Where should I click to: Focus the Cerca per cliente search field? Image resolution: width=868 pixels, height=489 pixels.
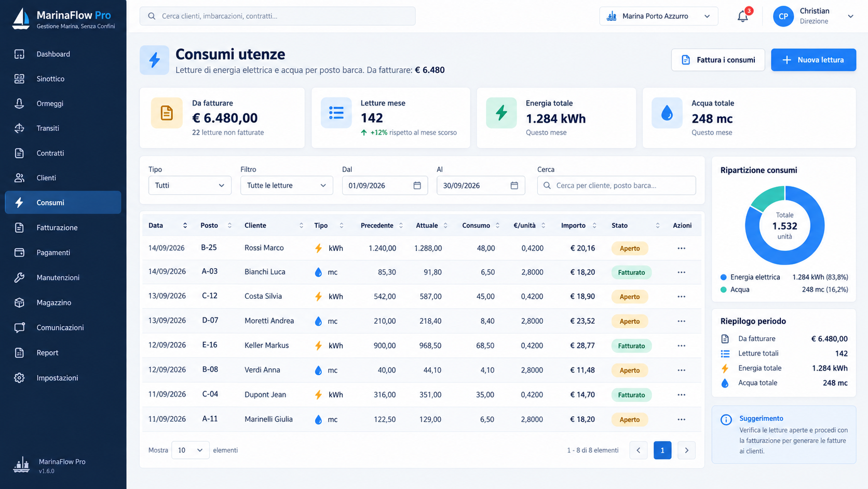click(616, 186)
